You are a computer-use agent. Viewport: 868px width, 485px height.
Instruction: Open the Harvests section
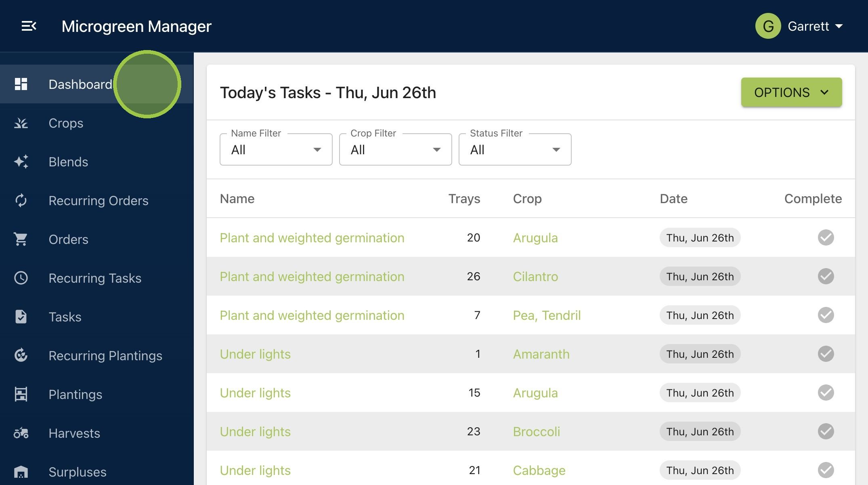[96, 433]
